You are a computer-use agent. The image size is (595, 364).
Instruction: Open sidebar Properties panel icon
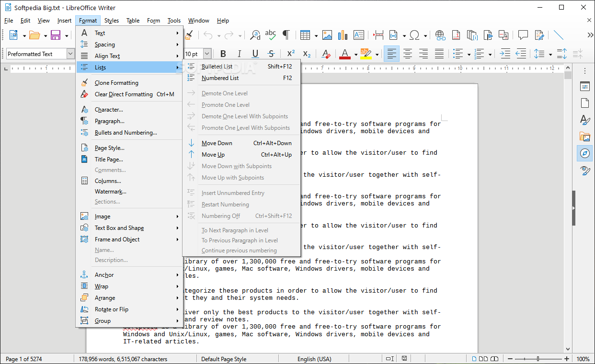point(585,87)
